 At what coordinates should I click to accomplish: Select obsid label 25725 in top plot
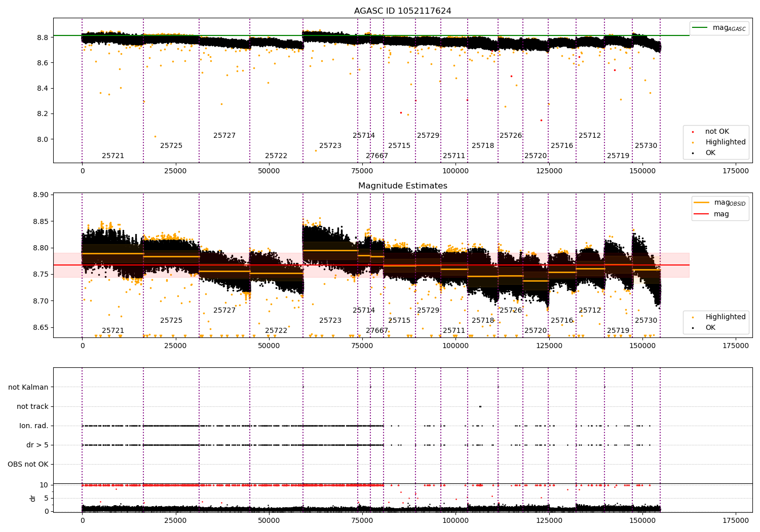coord(171,146)
